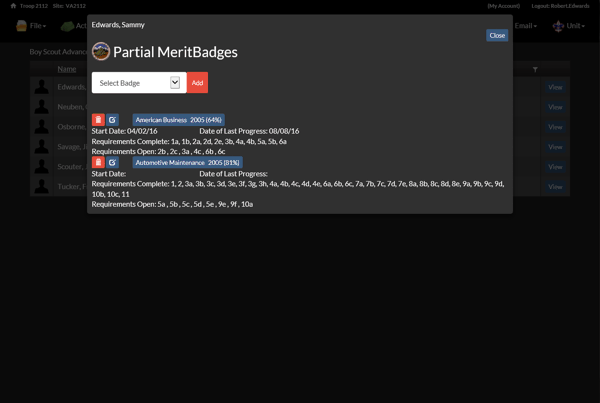Close the Partial MeritBadges dialog
The width and height of the screenshot is (600, 403).
[497, 35]
